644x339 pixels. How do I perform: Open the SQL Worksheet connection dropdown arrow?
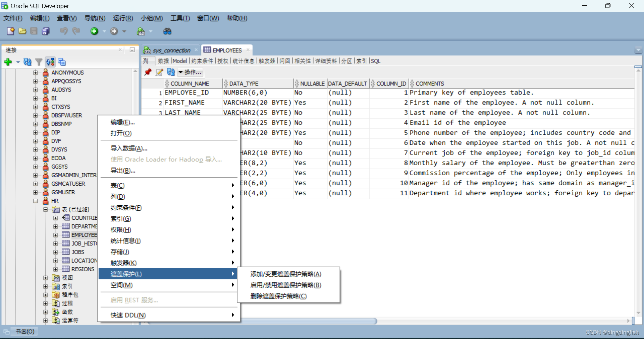point(151,31)
